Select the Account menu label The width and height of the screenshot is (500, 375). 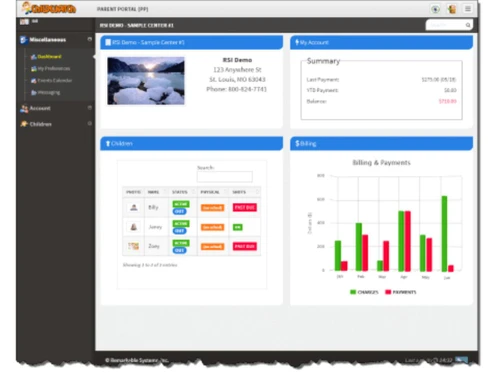click(40, 108)
